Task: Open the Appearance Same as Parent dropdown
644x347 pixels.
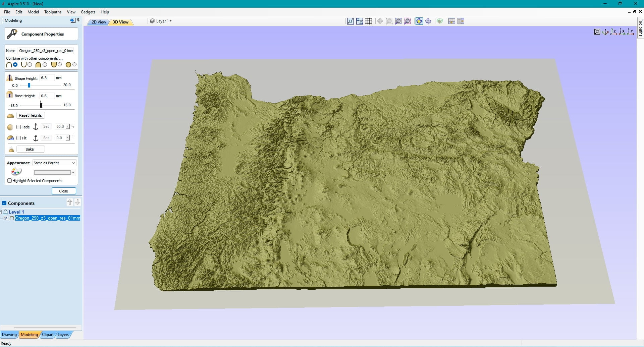Action: [54, 163]
